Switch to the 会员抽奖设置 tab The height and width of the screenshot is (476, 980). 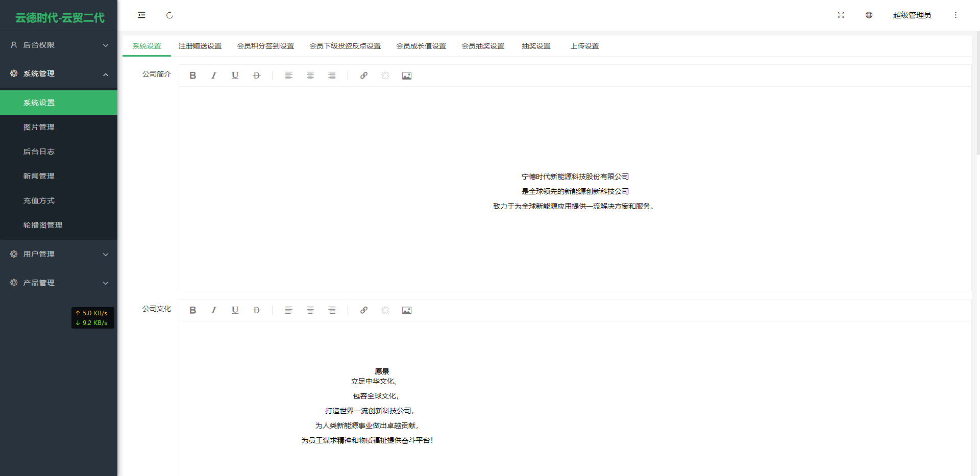pyautogui.click(x=483, y=46)
